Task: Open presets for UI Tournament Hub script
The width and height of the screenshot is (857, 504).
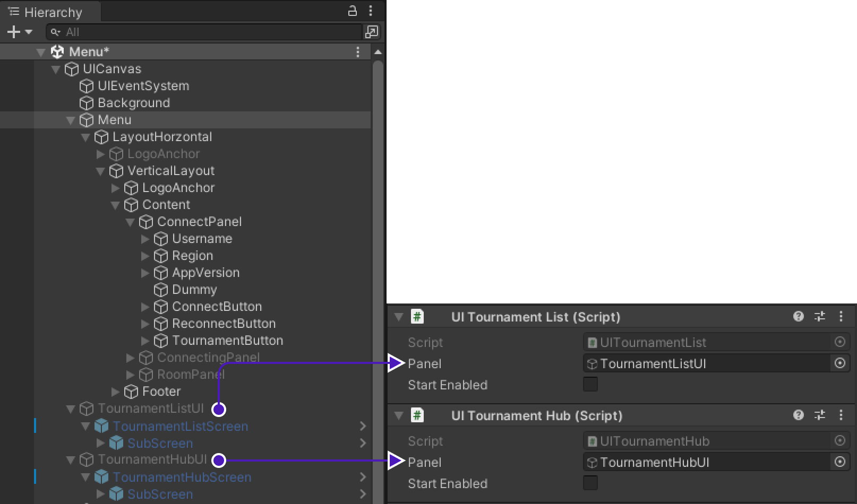Action: point(820,415)
